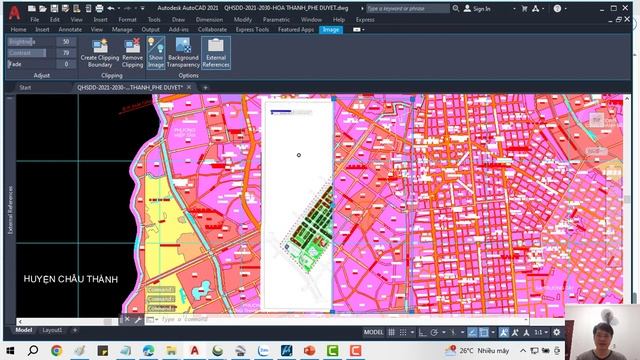
Task: Switch to the Layout1 tab
Action: pos(52,330)
